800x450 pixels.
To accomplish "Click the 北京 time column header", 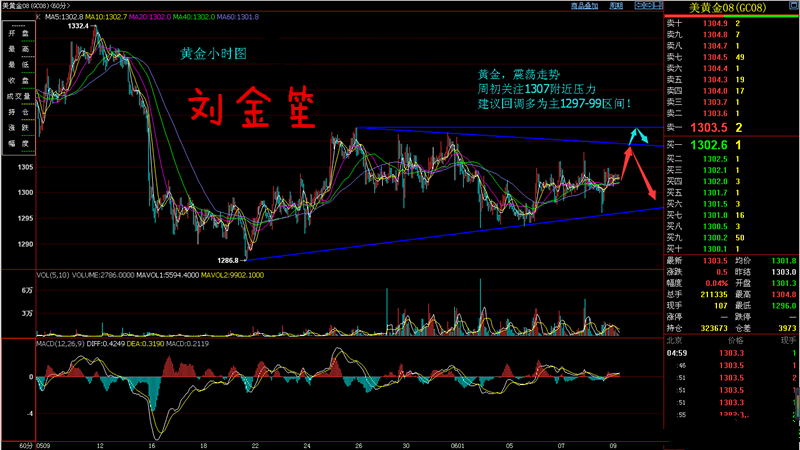I will [x=674, y=341].
